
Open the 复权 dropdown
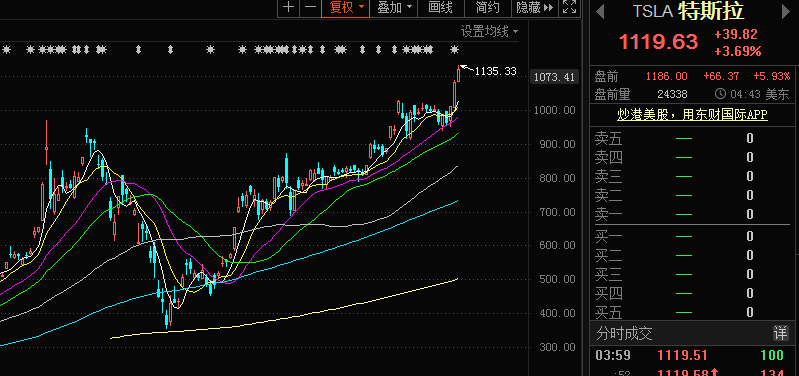coord(345,8)
